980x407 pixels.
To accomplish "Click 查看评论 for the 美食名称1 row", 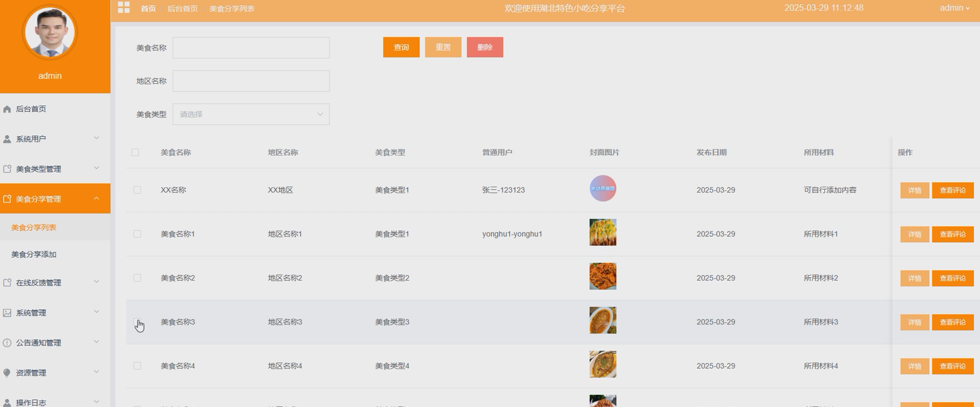I will pos(952,234).
